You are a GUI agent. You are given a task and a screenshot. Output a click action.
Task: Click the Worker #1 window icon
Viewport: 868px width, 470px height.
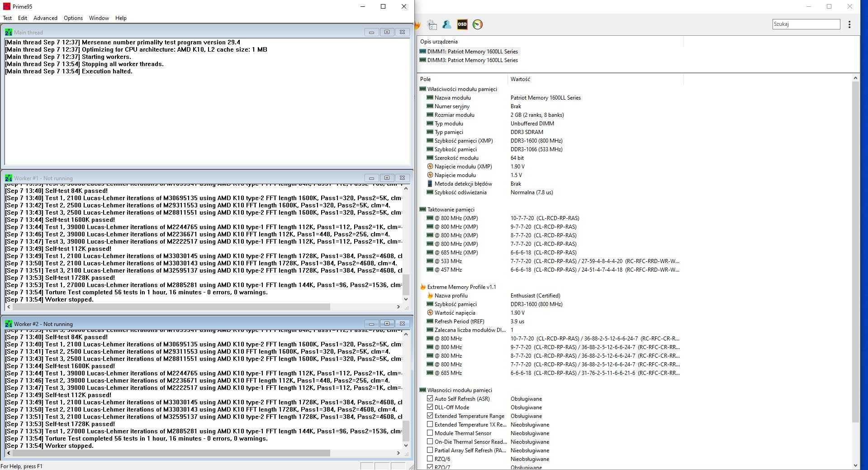point(9,178)
